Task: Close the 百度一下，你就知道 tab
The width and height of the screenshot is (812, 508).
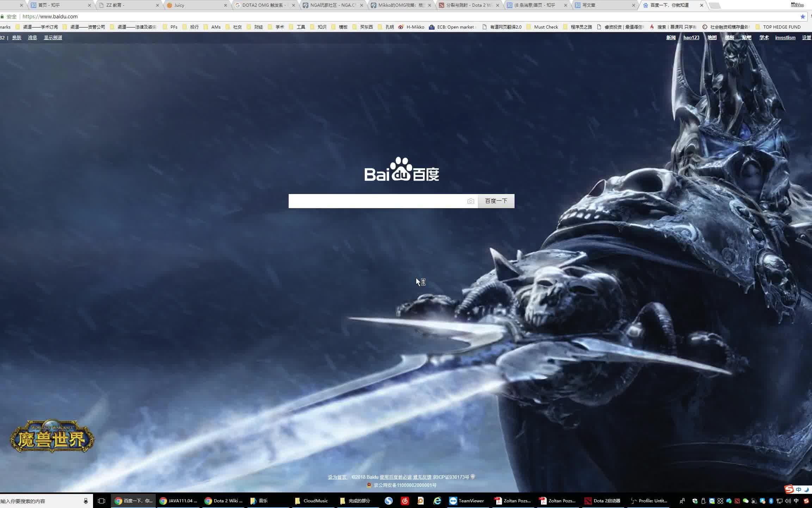Action: point(702,5)
